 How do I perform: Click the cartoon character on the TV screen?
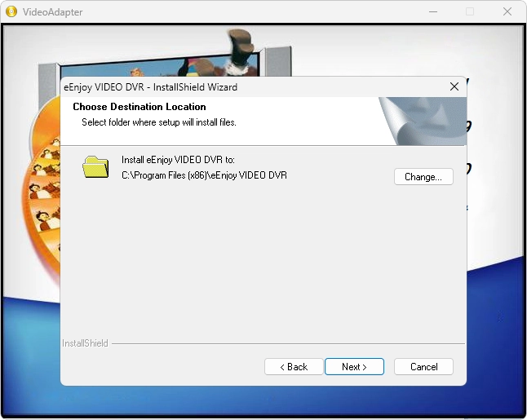coord(241,51)
